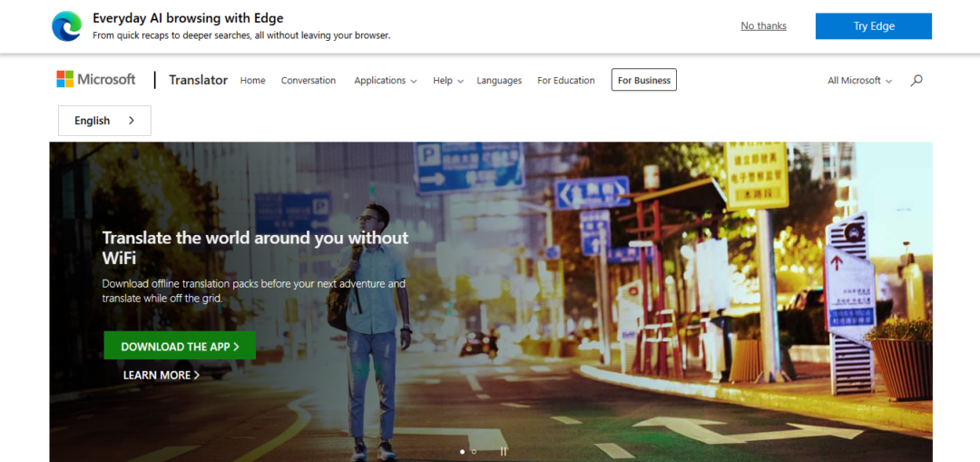
Task: Open search with the magnifier icon
Action: pos(916,80)
